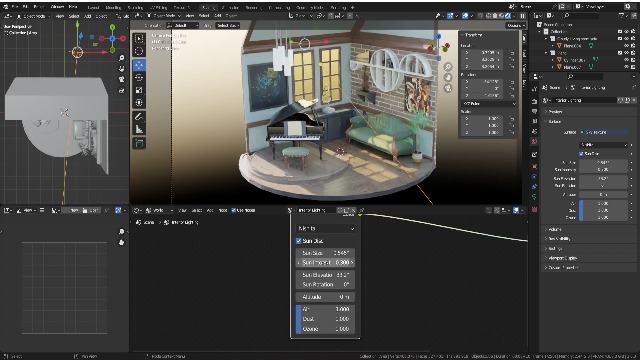Adjust the Ozone density slider in node

[x=325, y=329]
